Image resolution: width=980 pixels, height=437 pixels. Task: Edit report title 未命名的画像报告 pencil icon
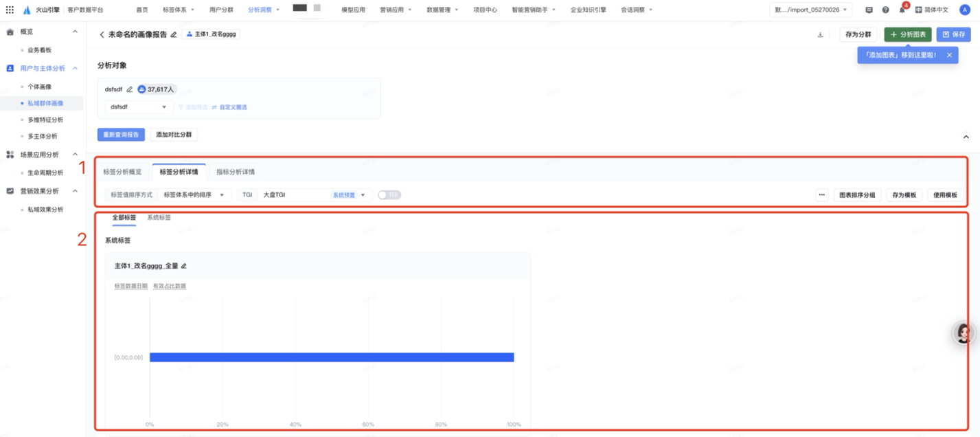(174, 34)
